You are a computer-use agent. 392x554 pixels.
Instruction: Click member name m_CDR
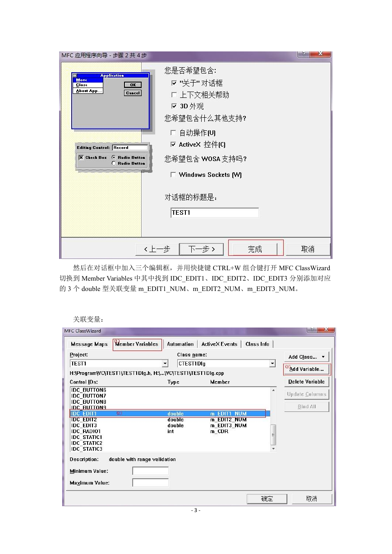pos(219,431)
